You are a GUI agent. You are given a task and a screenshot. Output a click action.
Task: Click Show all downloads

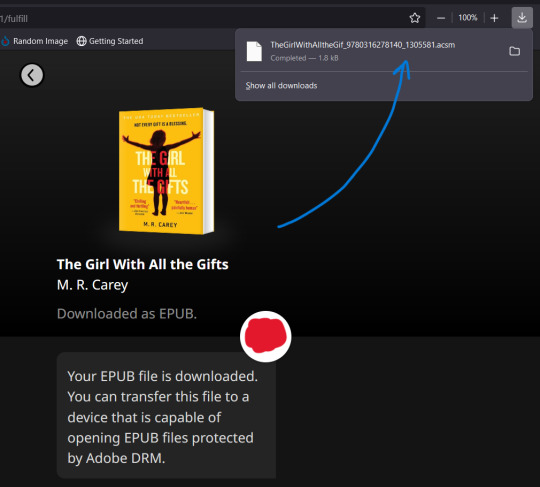tap(281, 86)
